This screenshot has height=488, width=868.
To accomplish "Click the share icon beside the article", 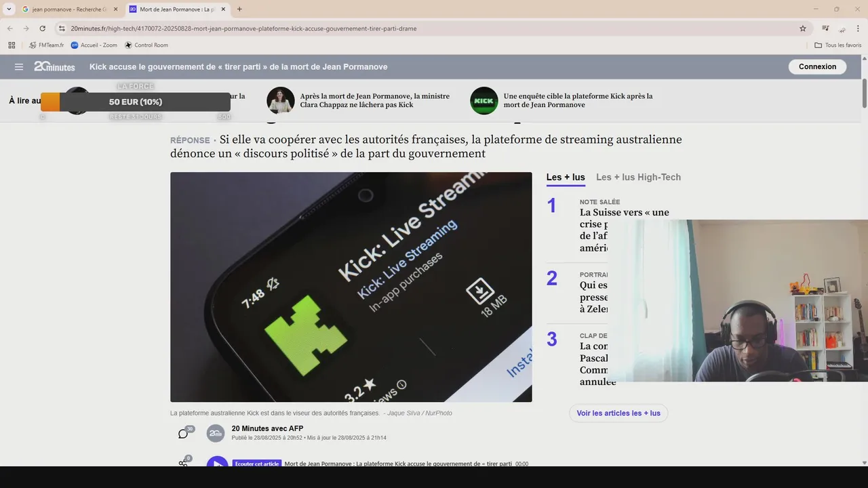I will point(183,464).
